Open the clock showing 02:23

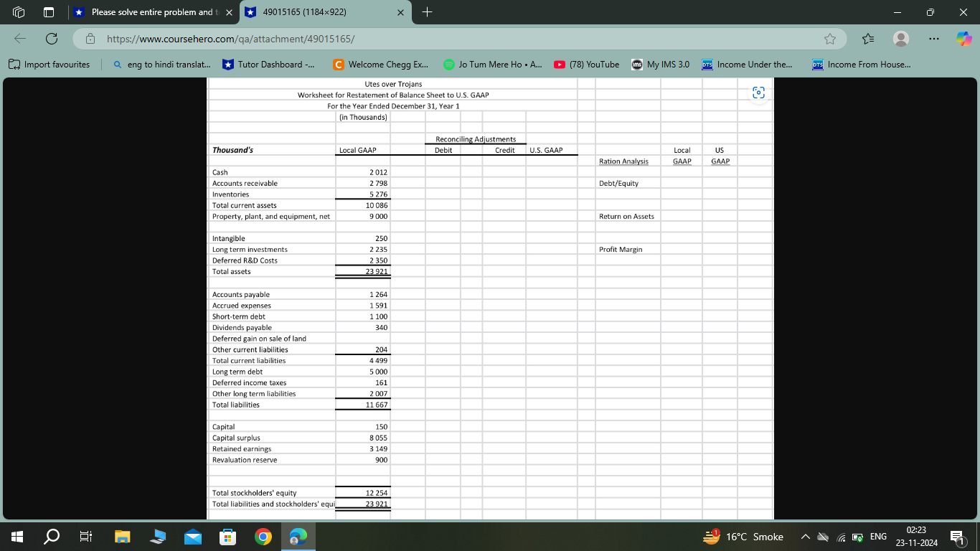pyautogui.click(x=917, y=536)
